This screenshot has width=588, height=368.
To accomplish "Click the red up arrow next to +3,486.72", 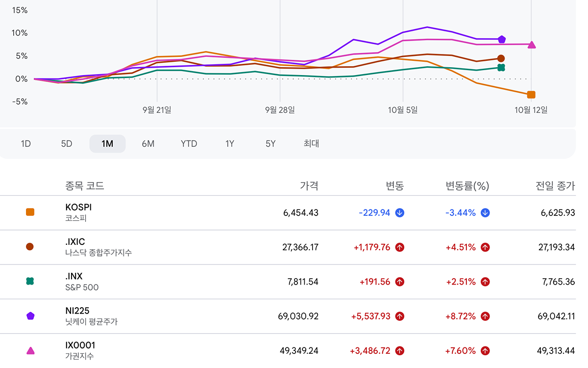I will [x=400, y=351].
